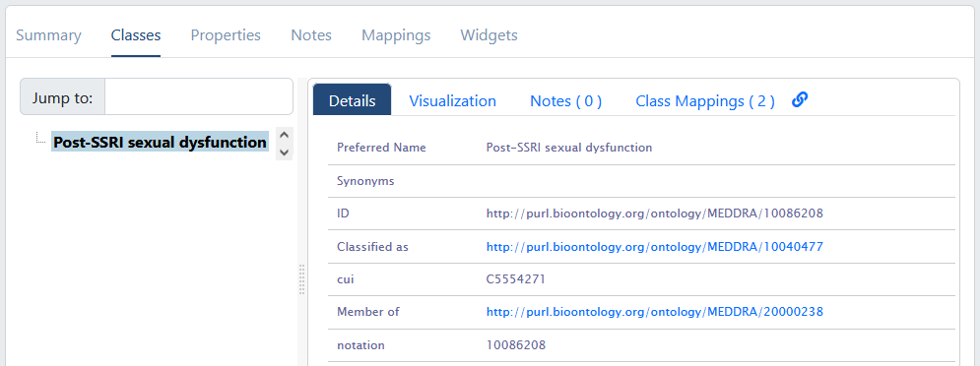This screenshot has width=980, height=366.
Task: Switch to the Visualization sub-tab
Action: pyautogui.click(x=452, y=100)
